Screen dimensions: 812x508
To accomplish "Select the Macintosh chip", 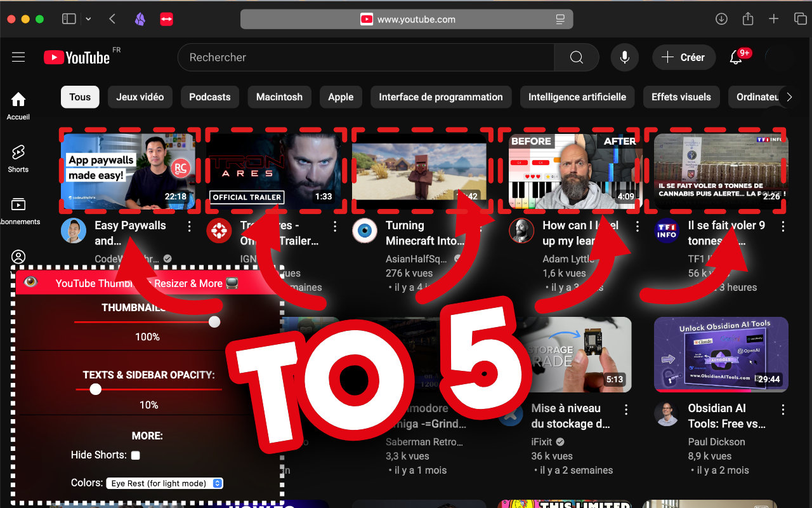I will (x=279, y=97).
